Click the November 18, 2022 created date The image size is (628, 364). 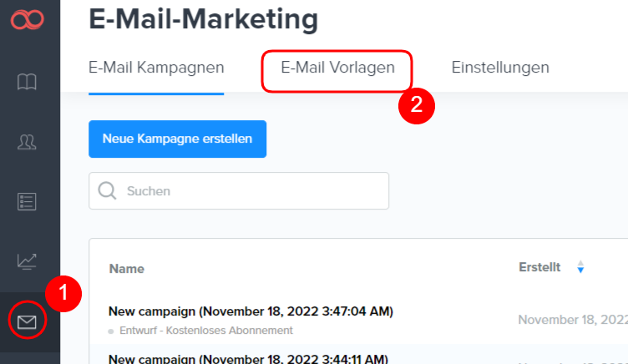[x=572, y=320]
